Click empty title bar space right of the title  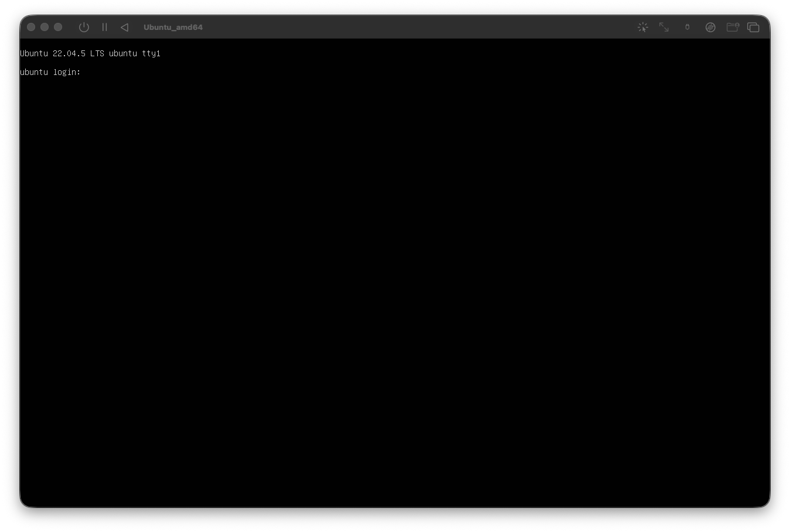point(410,27)
